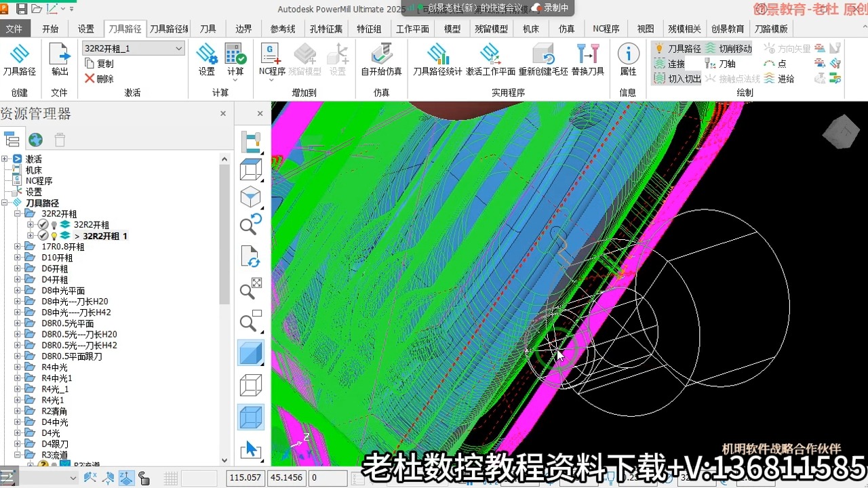Click the 删除 delete button
Screen dimensions: 868x488
tap(99, 79)
